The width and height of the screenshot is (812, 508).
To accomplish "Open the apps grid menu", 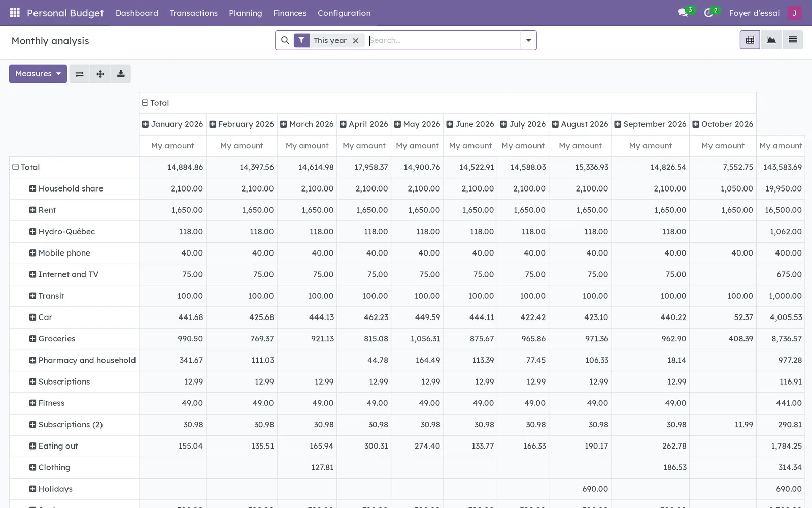I will [x=15, y=13].
